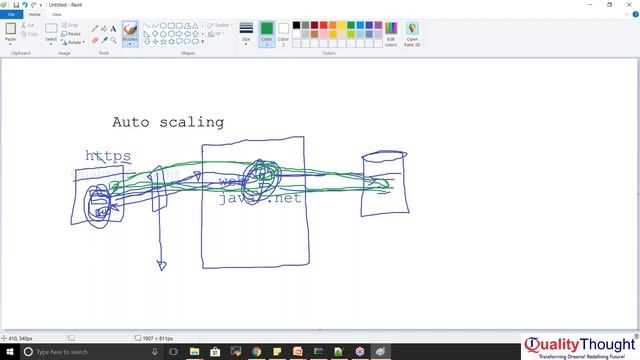This screenshot has width=640, height=360.
Task: Click the Brushes tool icon
Action: 130,29
